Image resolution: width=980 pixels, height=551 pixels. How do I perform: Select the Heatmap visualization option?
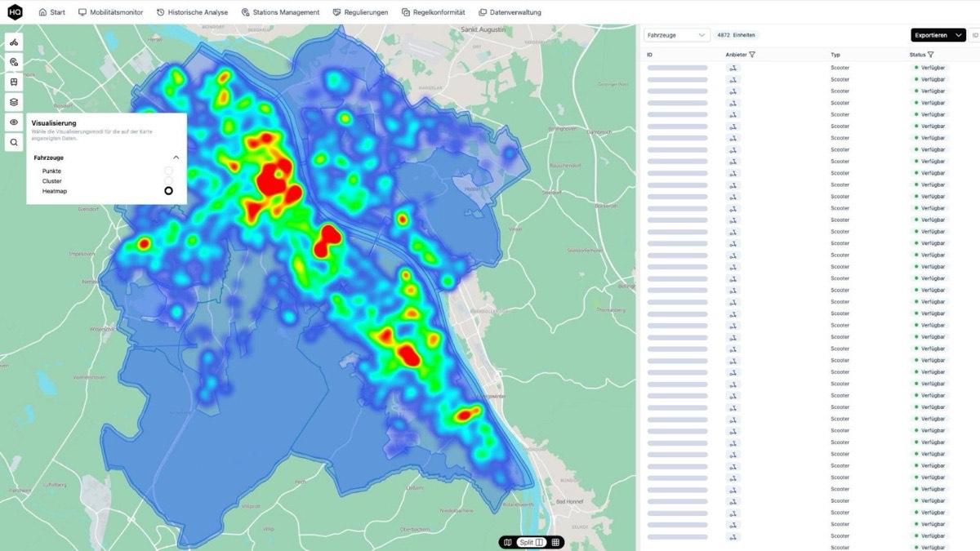point(168,190)
